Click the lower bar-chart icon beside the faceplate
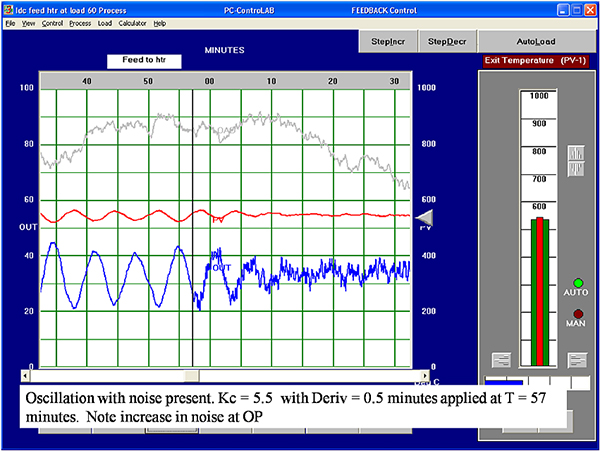600x451 pixels. 576,169
